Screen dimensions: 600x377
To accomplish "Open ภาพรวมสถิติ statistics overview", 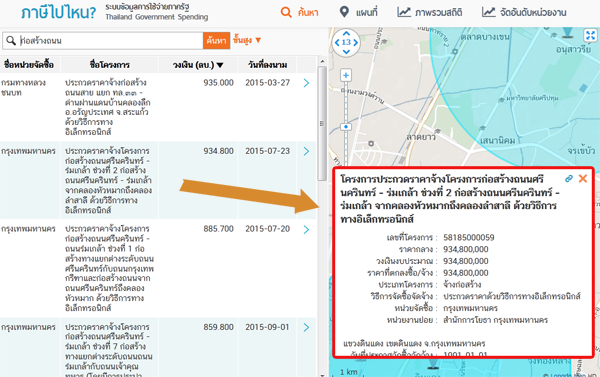I will pyautogui.click(x=430, y=12).
